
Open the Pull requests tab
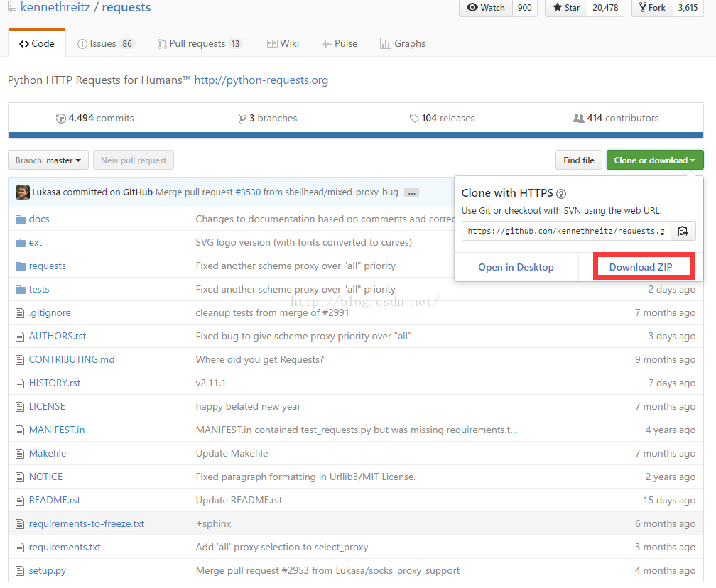click(x=200, y=44)
